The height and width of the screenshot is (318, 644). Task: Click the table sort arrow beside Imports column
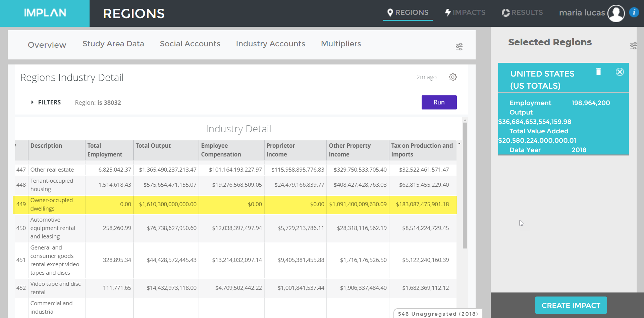(x=459, y=144)
